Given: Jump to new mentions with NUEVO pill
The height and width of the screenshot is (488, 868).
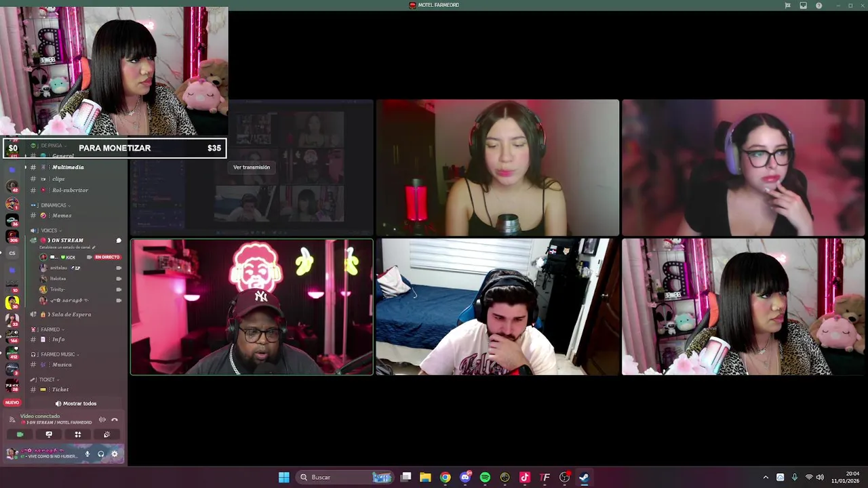Looking at the screenshot, I should tap(12, 403).
